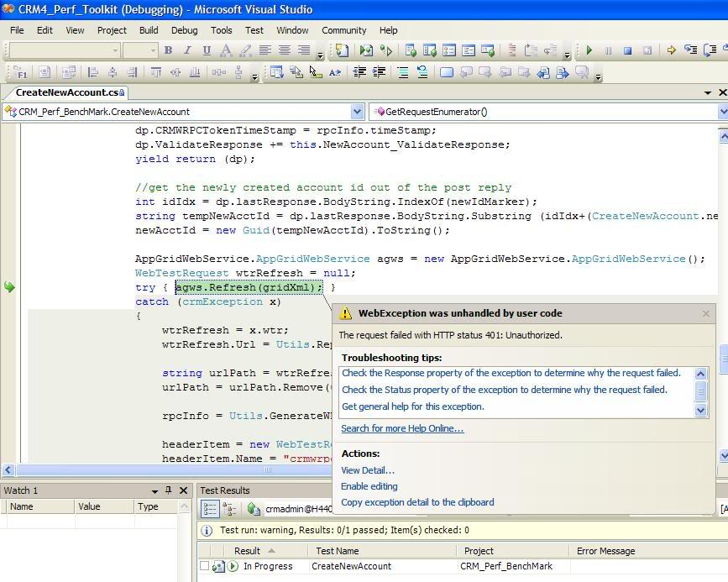Pin the Watch 1 window with auto-hide pushpin
The image size is (728, 582).
[x=169, y=490]
